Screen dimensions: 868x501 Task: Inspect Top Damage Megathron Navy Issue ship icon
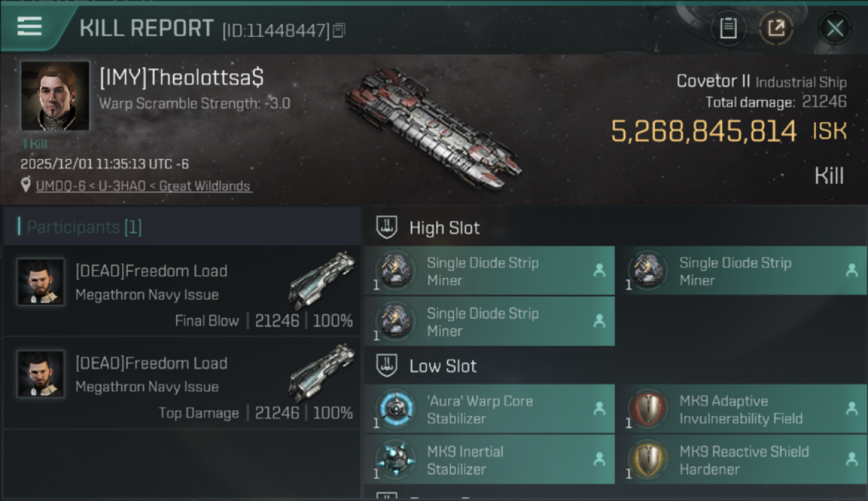point(321,373)
